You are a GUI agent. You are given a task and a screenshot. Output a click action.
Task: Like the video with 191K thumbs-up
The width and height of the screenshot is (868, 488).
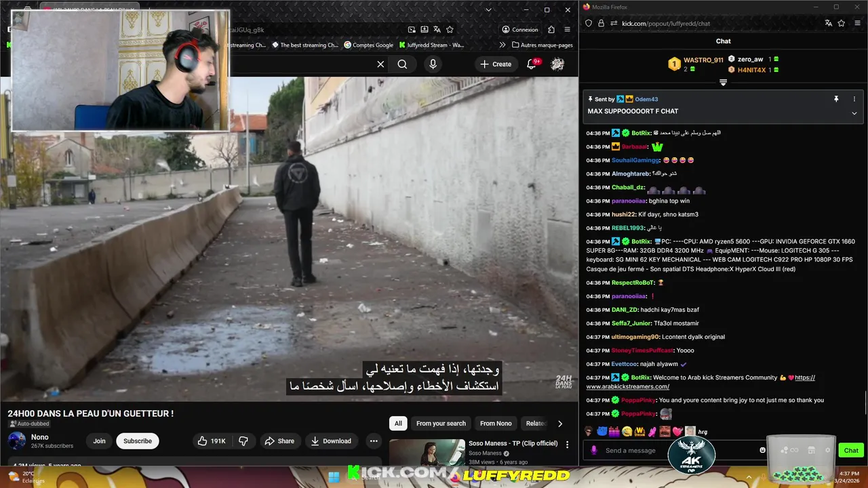(x=212, y=441)
